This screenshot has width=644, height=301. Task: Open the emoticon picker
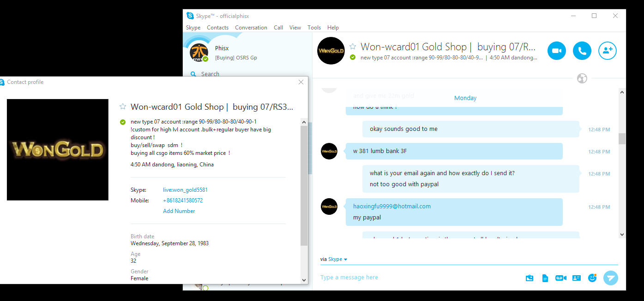point(592,278)
